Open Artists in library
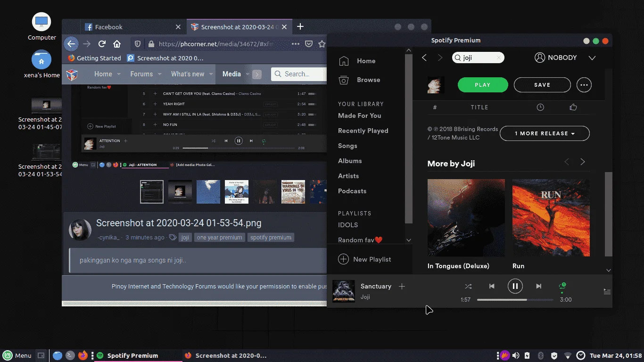Image resolution: width=644 pixels, height=362 pixels. pyautogui.click(x=348, y=176)
